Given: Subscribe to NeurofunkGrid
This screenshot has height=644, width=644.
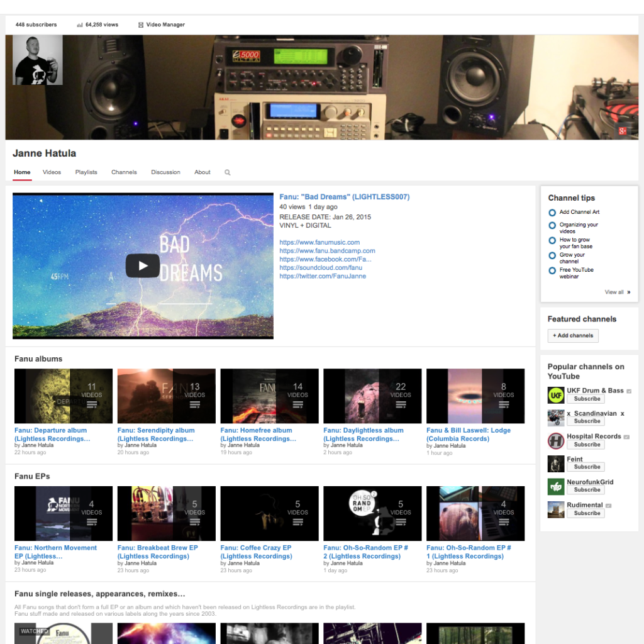Looking at the screenshot, I should coord(586,490).
